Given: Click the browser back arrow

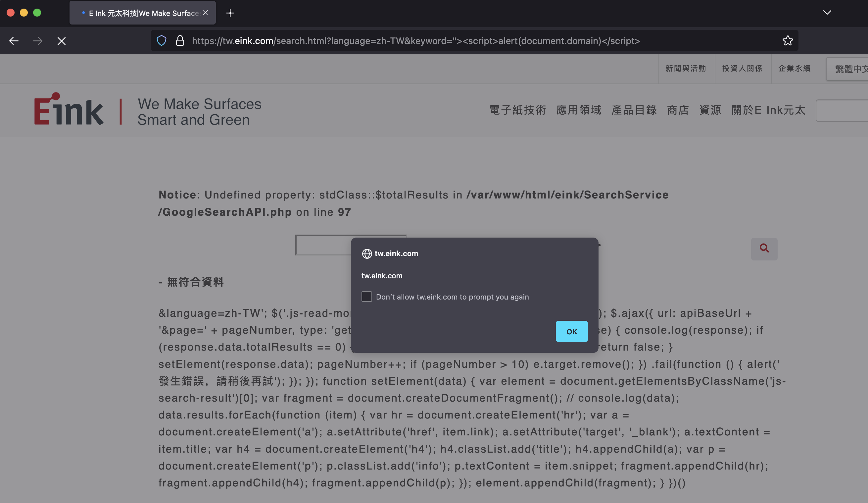Looking at the screenshot, I should [x=14, y=41].
